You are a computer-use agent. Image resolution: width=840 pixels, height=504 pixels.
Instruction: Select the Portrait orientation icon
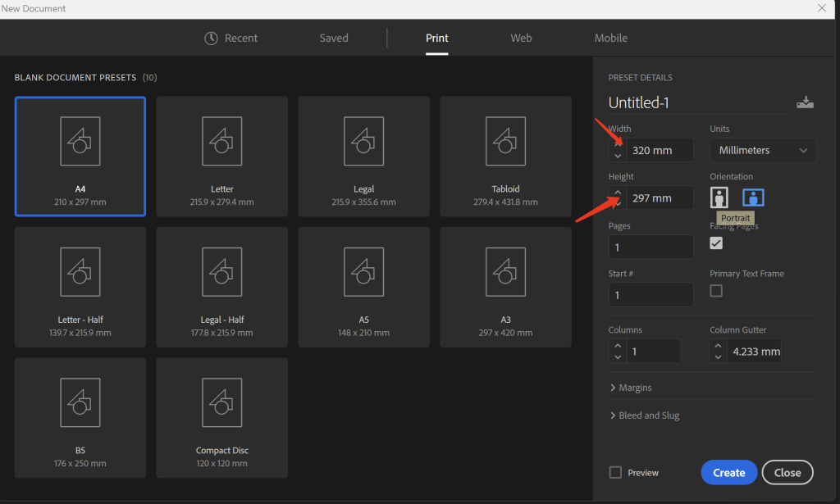click(x=720, y=198)
